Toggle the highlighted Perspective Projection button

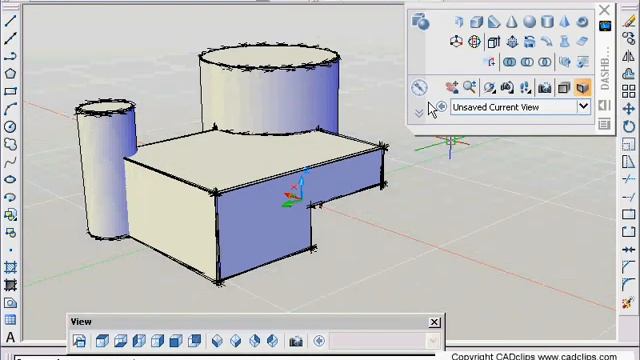click(x=582, y=87)
